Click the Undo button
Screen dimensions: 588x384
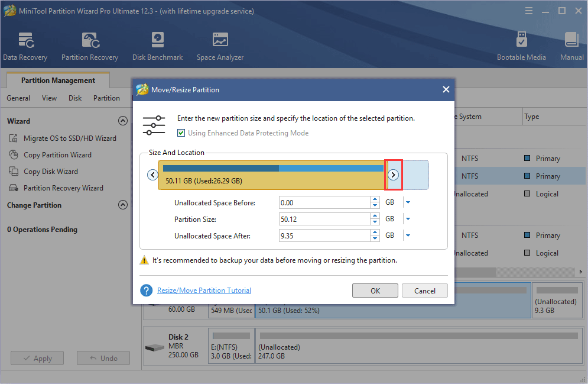[x=103, y=358]
